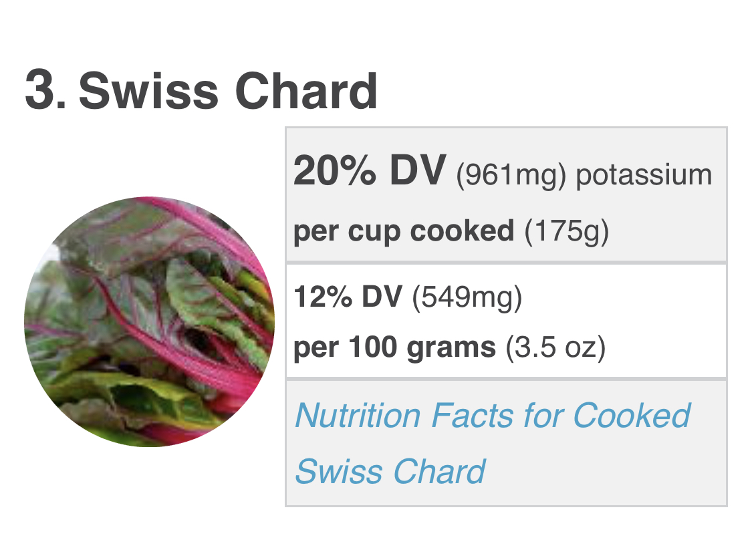This screenshot has width=752, height=560.
Task: Select the (549mg) value
Action: 467,297
